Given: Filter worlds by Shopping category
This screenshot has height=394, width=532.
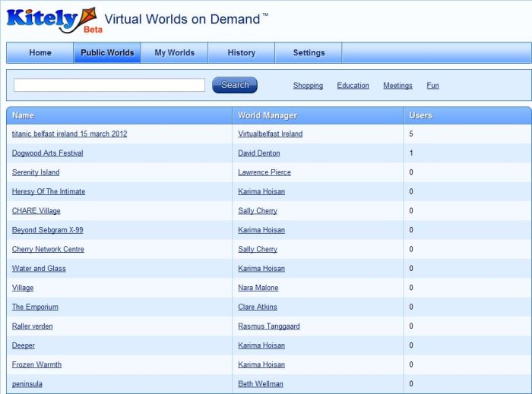Looking at the screenshot, I should [308, 86].
